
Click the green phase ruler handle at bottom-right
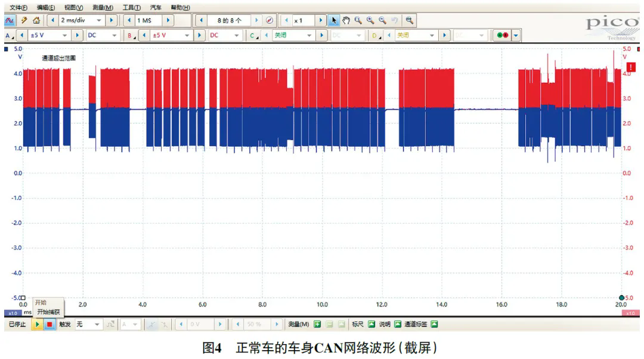pyautogui.click(x=621, y=298)
